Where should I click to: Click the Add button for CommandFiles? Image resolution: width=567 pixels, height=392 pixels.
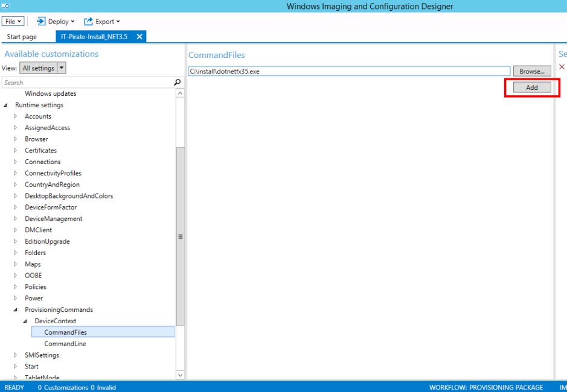531,87
